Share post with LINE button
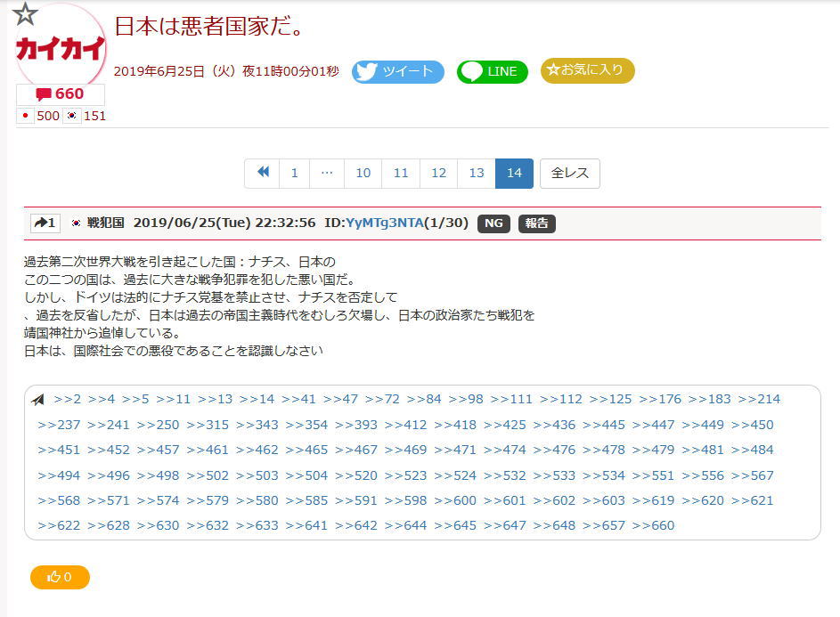The width and height of the screenshot is (840, 617). click(x=492, y=72)
